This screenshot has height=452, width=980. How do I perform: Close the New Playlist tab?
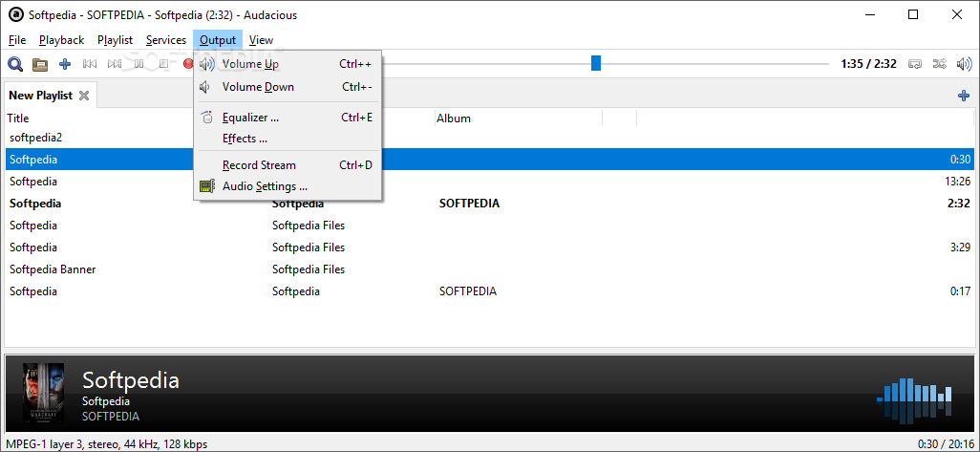pyautogui.click(x=84, y=96)
